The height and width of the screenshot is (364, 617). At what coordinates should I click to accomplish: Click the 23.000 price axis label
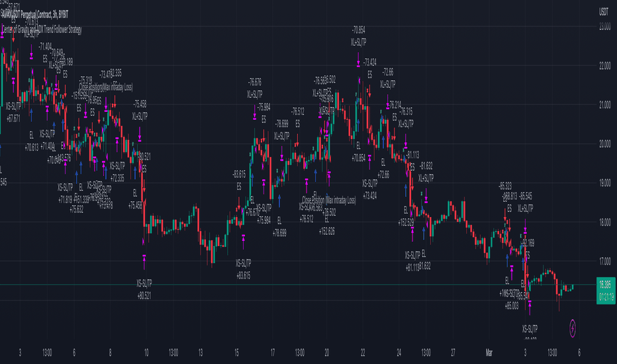coord(604,26)
